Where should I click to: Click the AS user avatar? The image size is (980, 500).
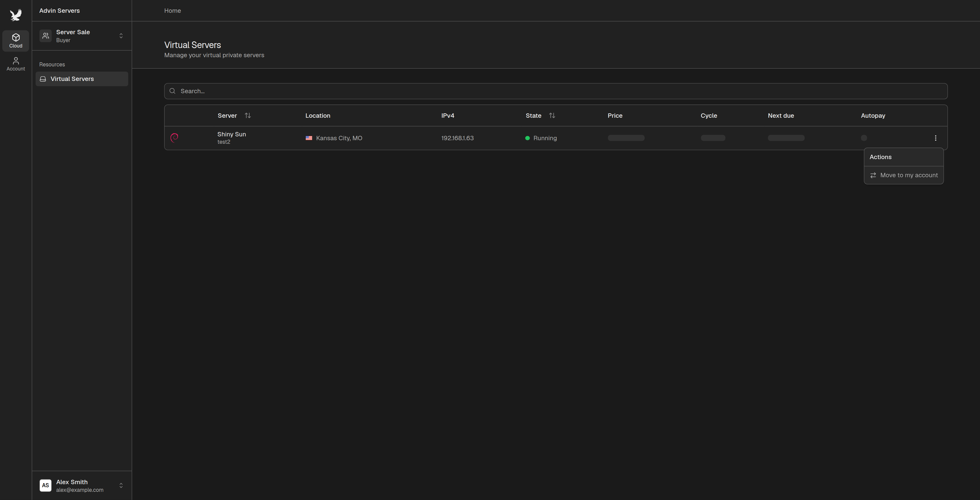coord(46,485)
